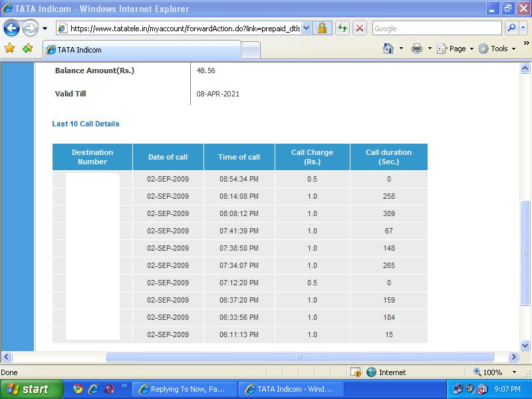The height and width of the screenshot is (399, 532).
Task: Expand the Print options dropdown arrow
Action: 430,49
